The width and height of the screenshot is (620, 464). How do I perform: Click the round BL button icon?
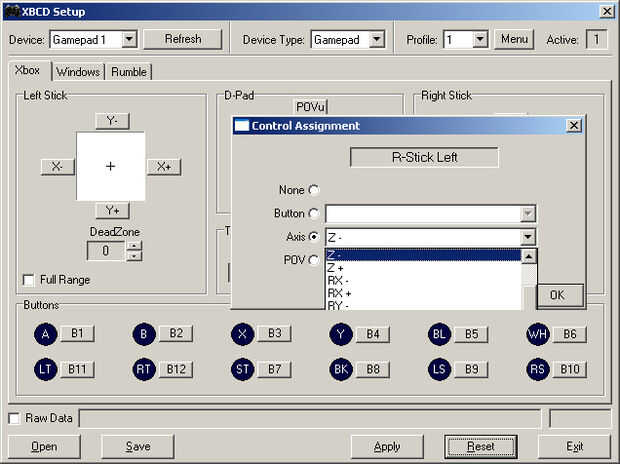coord(439,334)
